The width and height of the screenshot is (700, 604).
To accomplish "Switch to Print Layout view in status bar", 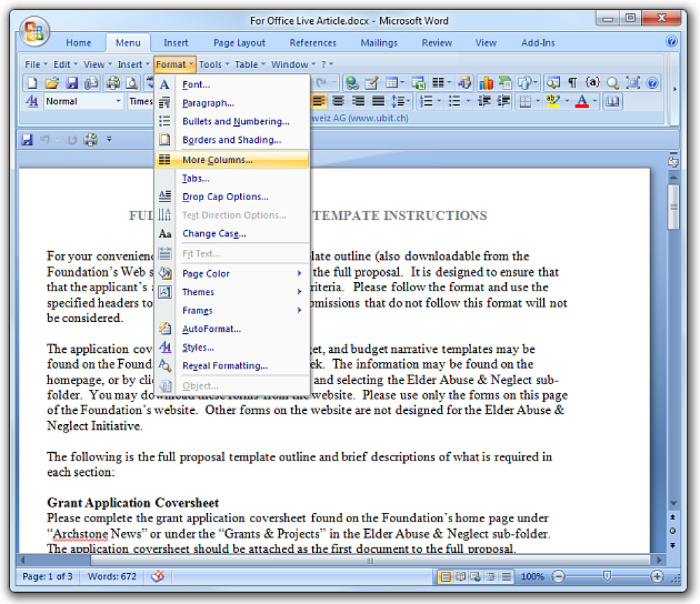I will click(445, 577).
